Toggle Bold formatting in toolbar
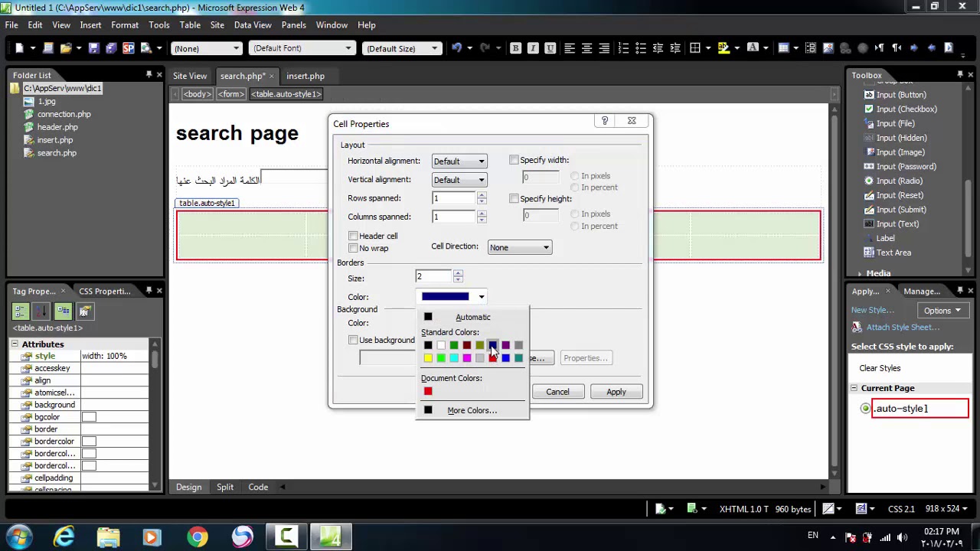980x551 pixels. coord(515,48)
